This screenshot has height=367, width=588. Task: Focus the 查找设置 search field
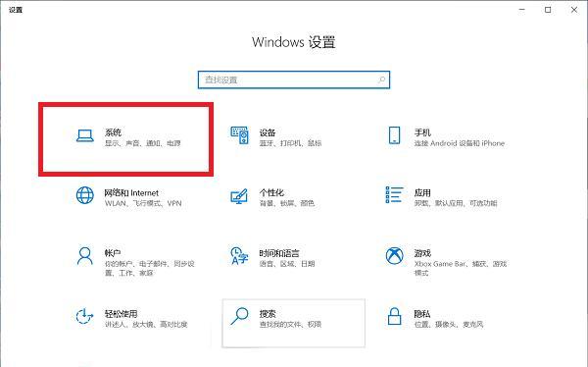[x=294, y=79]
